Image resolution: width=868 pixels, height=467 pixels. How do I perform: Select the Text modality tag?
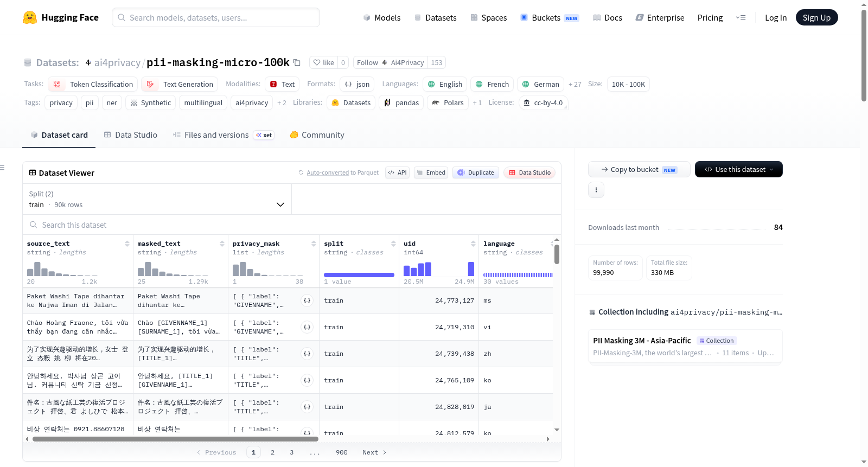[282, 84]
